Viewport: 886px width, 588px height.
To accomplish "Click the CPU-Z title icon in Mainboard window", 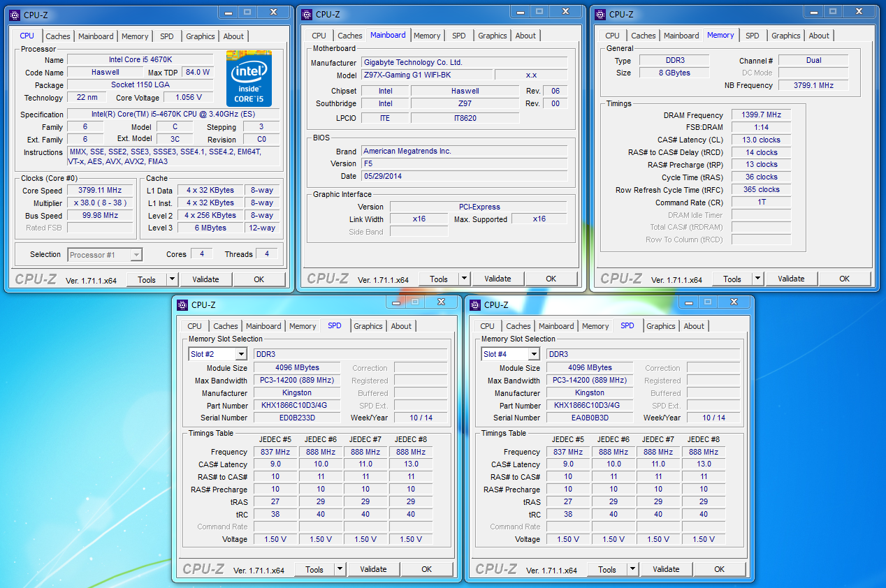I will click(x=307, y=14).
